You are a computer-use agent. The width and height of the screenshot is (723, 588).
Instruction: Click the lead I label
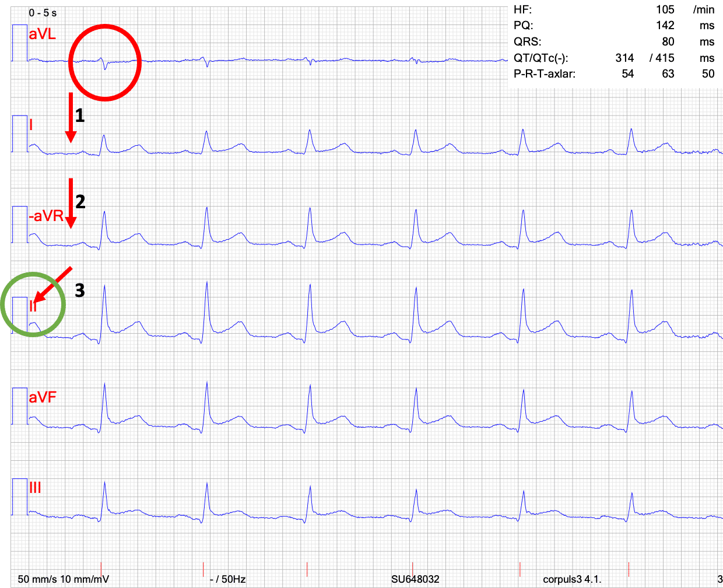pos(31,124)
